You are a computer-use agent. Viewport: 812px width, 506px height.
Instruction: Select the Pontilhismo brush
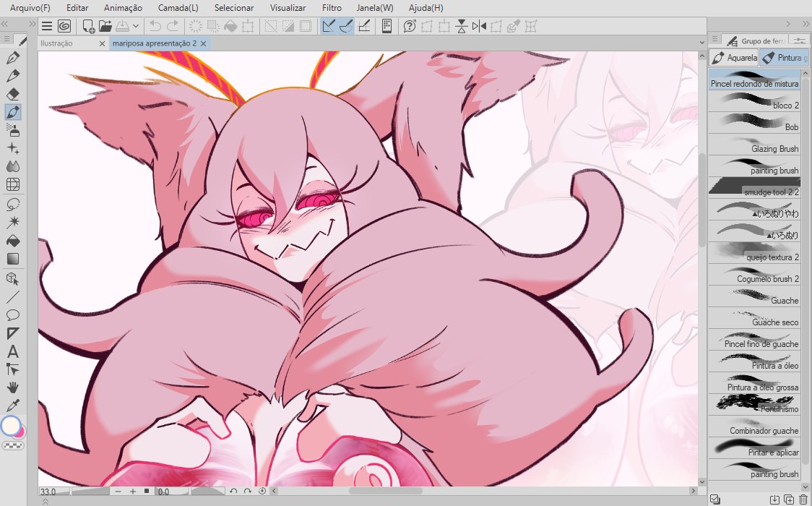tap(754, 406)
